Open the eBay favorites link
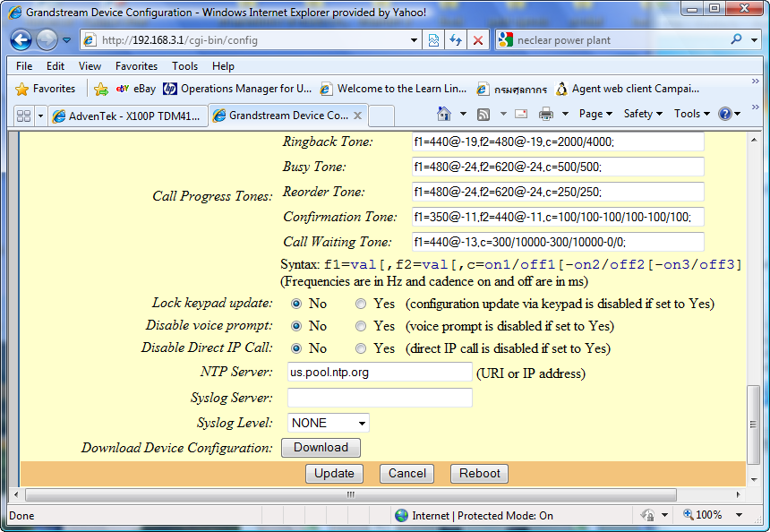The image size is (770, 532). coord(136,89)
